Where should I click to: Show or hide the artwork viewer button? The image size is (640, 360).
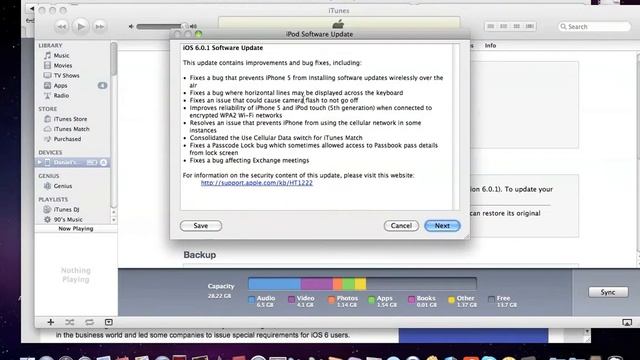(x=109, y=322)
